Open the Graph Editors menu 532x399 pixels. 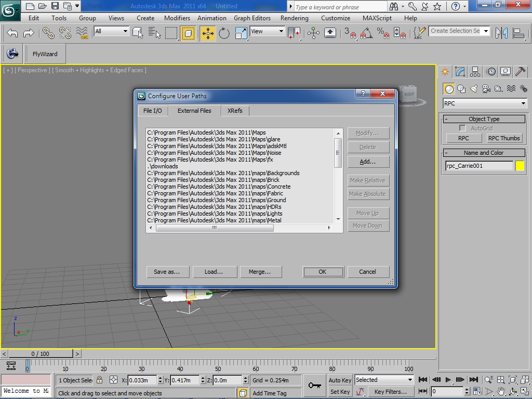252,18
